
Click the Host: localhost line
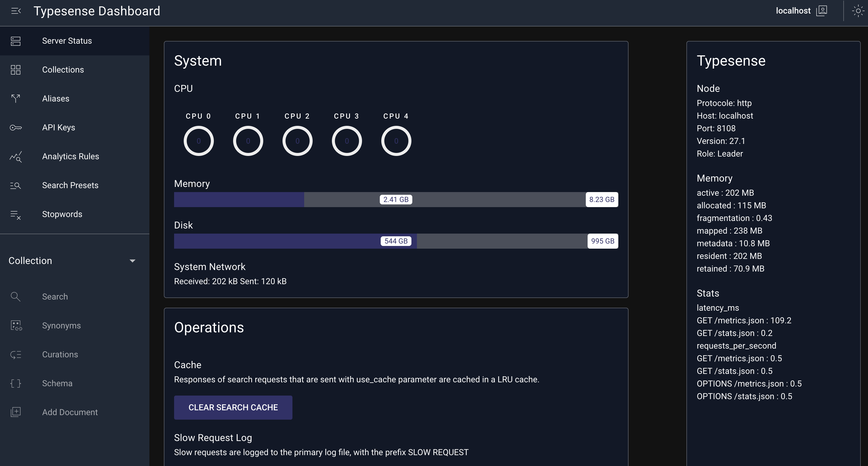pos(725,116)
